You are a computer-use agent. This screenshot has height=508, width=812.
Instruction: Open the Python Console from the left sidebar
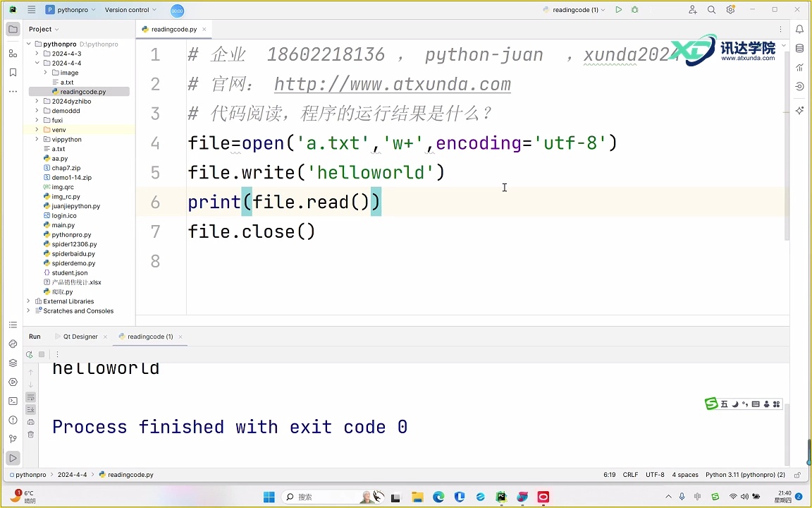point(13,344)
